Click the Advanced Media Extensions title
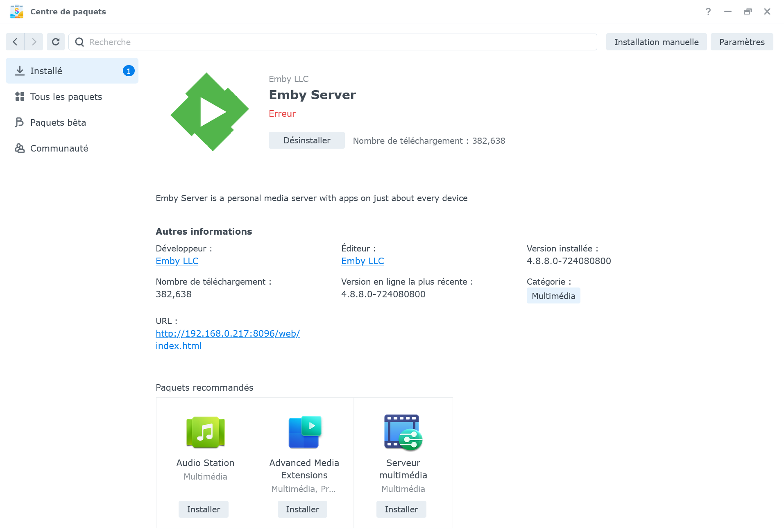 (x=304, y=469)
